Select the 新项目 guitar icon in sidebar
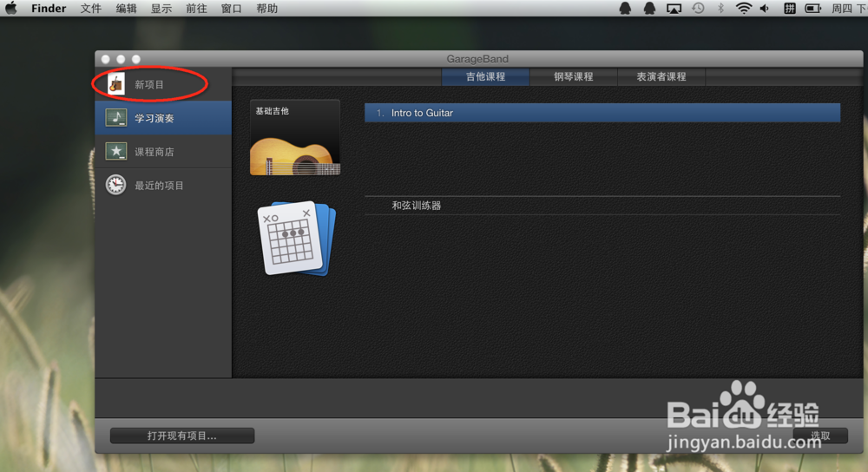Screen dimensions: 868x472 (x=115, y=84)
